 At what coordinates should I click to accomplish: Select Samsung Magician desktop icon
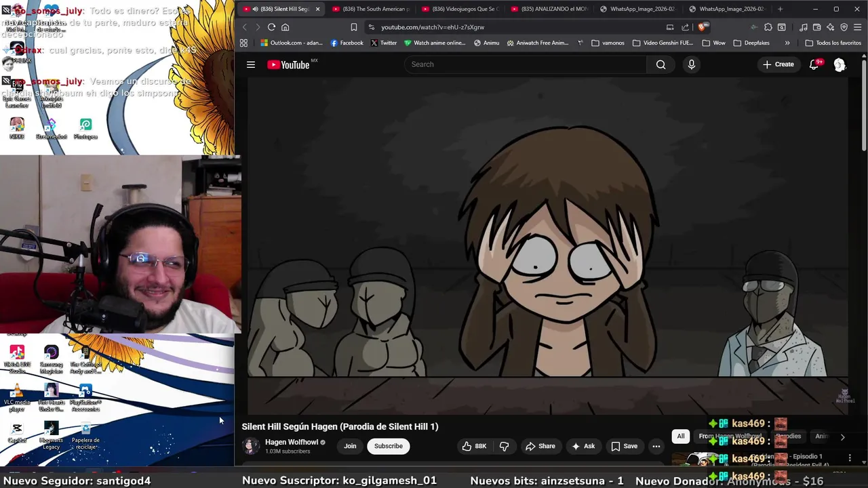tap(51, 359)
